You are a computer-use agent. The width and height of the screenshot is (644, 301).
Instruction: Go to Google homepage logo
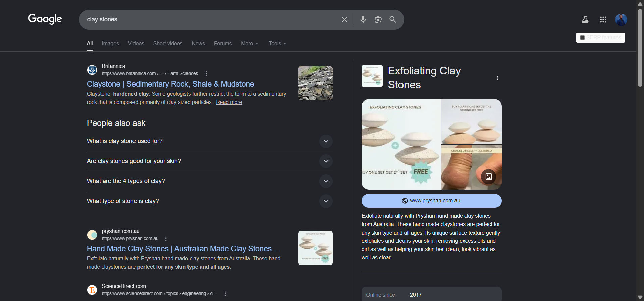(45, 19)
